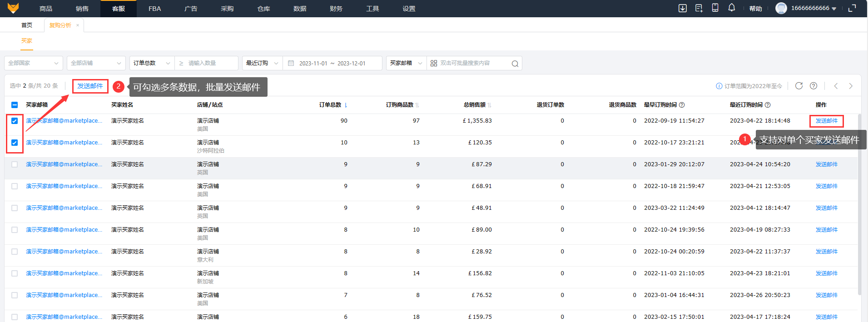Open the 广告 menu in top navigation
This screenshot has height=322, width=868.
click(x=191, y=9)
